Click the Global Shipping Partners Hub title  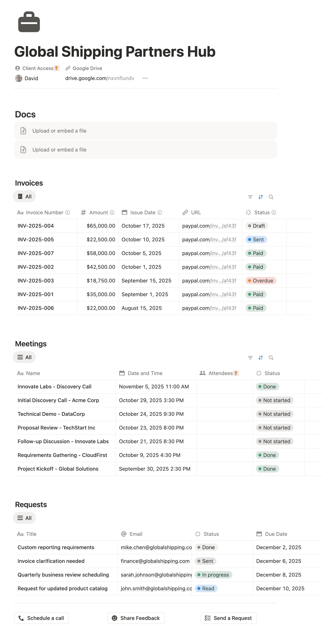115,51
